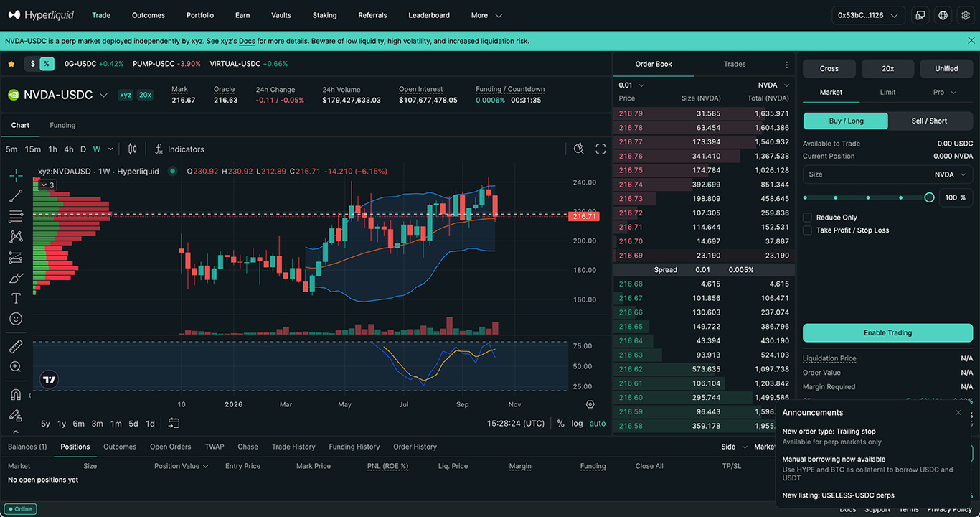Click the size percentage slider handle

(929, 197)
